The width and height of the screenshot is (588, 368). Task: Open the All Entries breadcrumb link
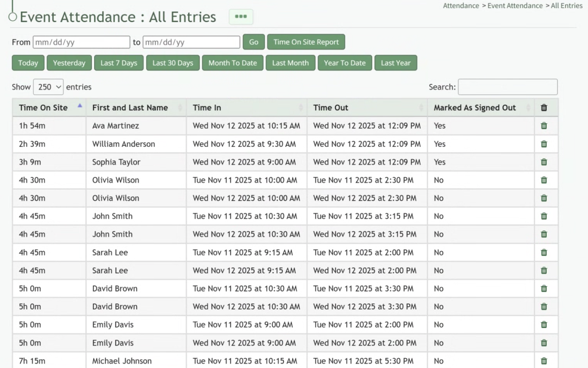point(567,6)
